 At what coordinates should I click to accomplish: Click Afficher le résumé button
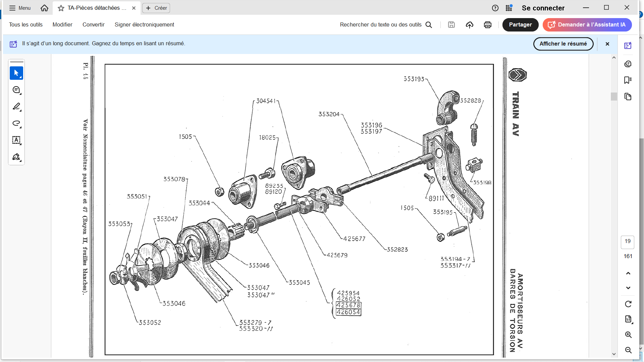(x=563, y=44)
